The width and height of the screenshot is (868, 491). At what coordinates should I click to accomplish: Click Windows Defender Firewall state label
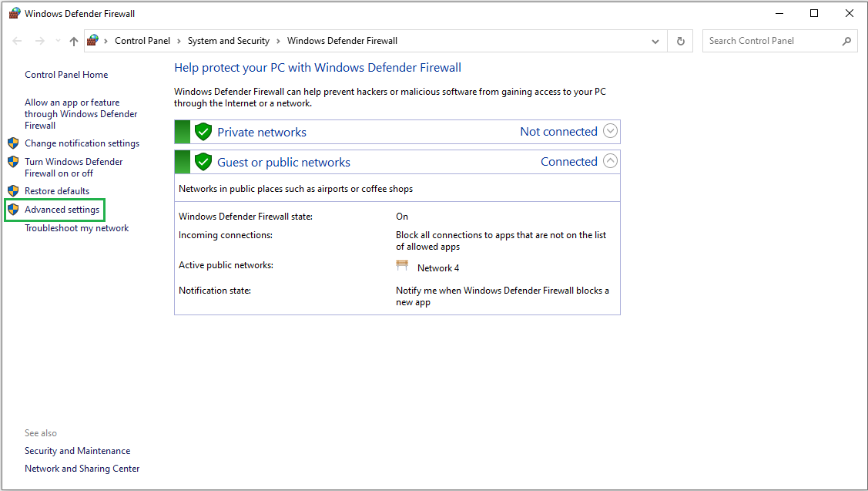coord(246,217)
